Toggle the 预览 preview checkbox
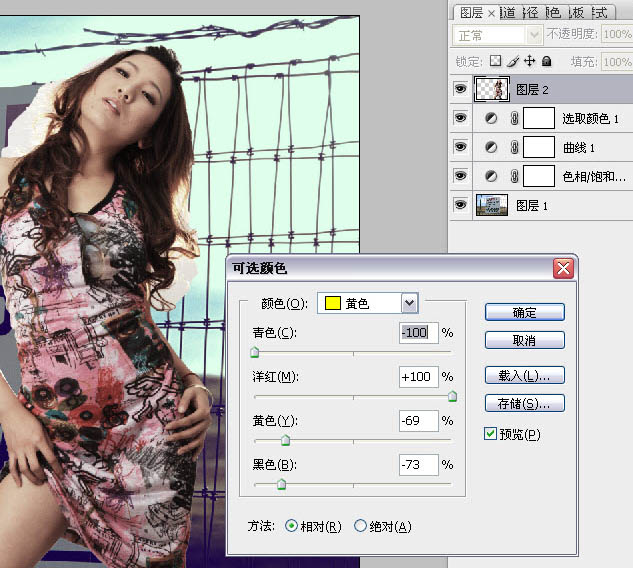 tap(490, 434)
